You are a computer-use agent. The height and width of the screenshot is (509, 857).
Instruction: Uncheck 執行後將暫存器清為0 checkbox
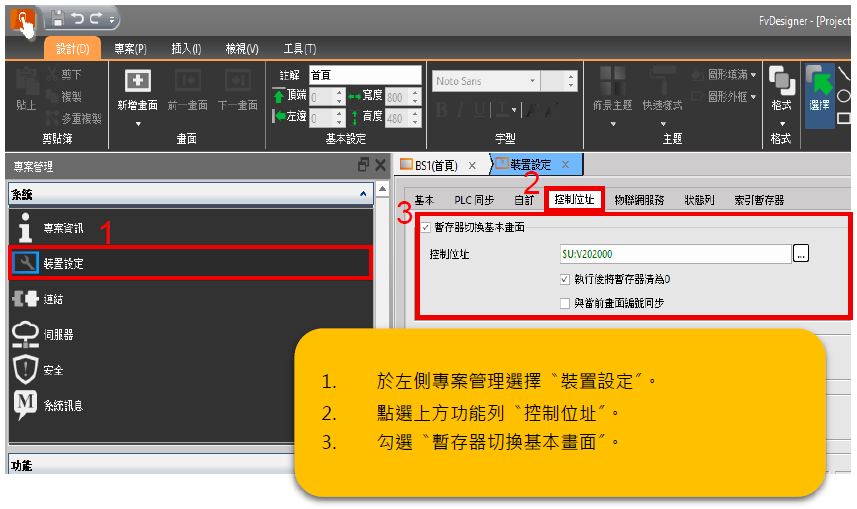tap(566, 279)
